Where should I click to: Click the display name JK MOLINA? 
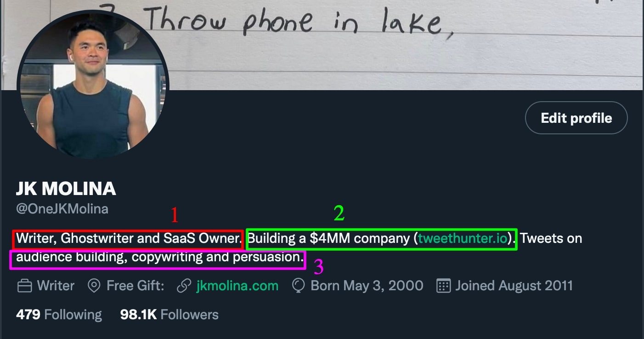[x=66, y=189]
